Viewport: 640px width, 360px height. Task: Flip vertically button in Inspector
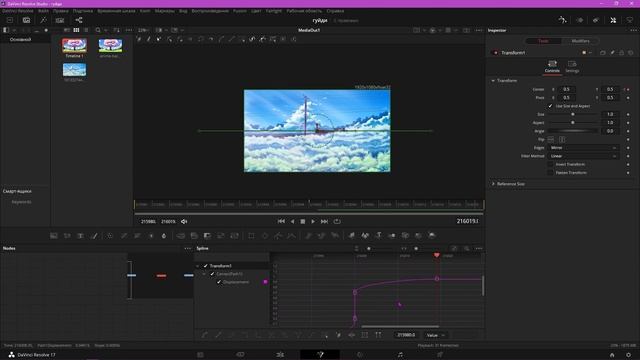[562, 139]
